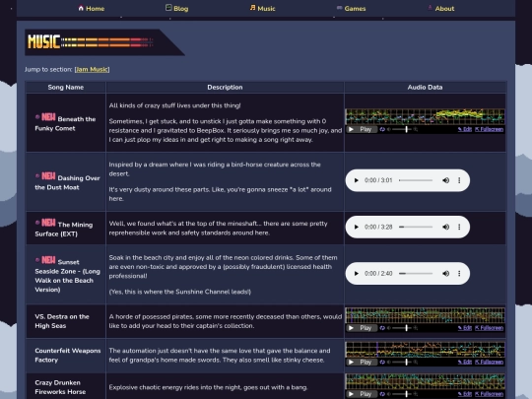Open Edit link for Crazy Drunken Fireworks Horse
The image size is (532, 399).
pyautogui.click(x=464, y=394)
